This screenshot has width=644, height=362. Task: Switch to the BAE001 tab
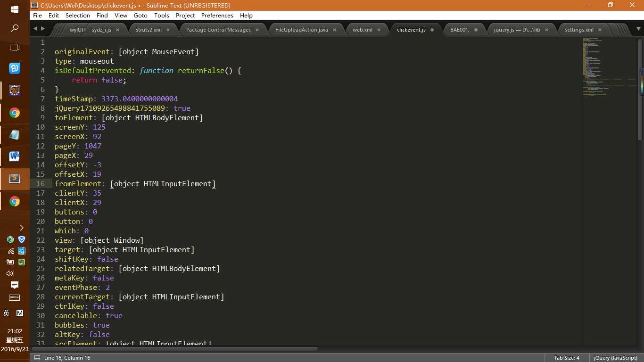coord(459,30)
